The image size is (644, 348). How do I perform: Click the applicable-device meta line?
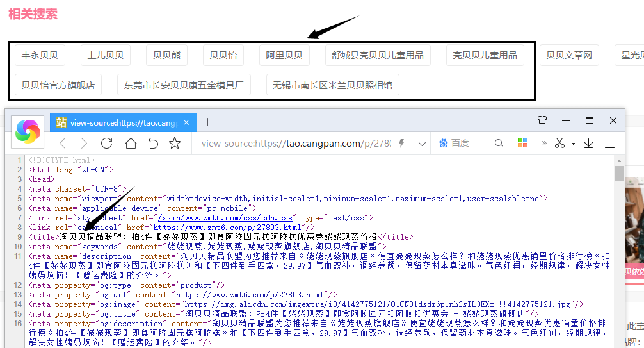[x=142, y=208]
